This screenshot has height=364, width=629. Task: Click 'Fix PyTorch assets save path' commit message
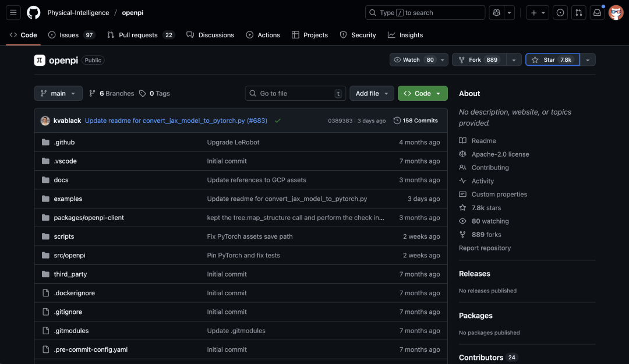(x=250, y=237)
